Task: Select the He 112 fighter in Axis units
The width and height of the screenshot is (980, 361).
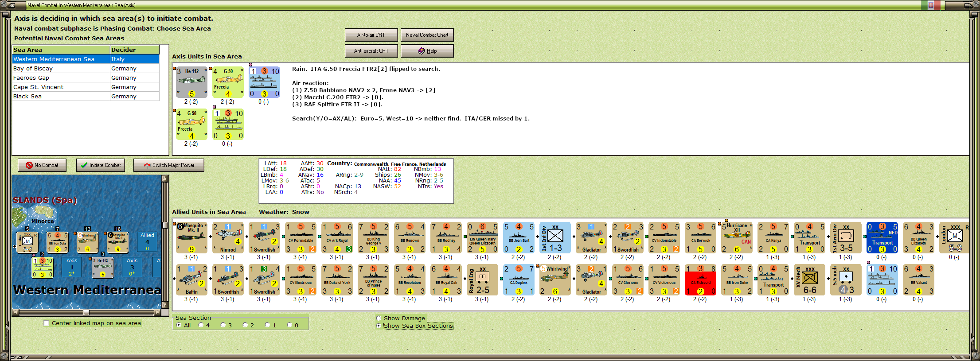Action: click(x=191, y=82)
